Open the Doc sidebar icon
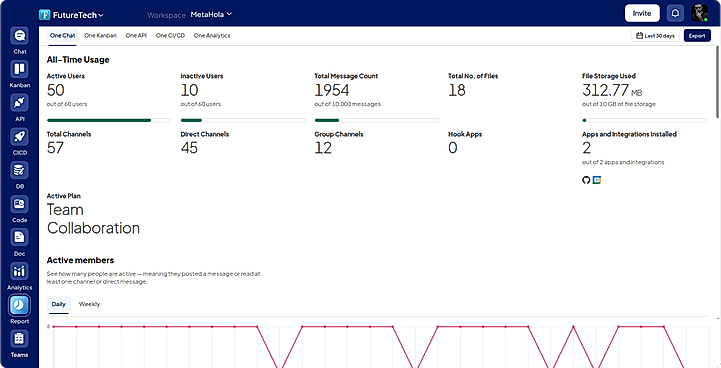 [19, 237]
